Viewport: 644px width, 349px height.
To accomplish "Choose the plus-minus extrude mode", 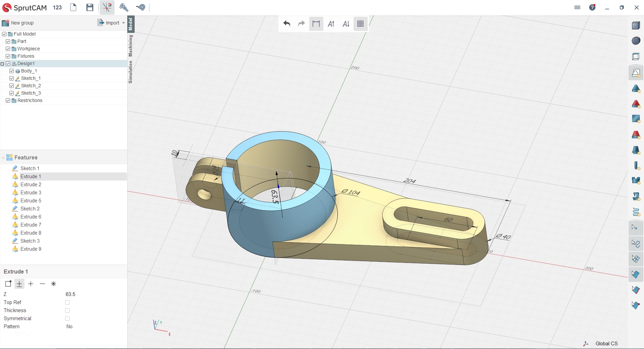I will [19, 284].
